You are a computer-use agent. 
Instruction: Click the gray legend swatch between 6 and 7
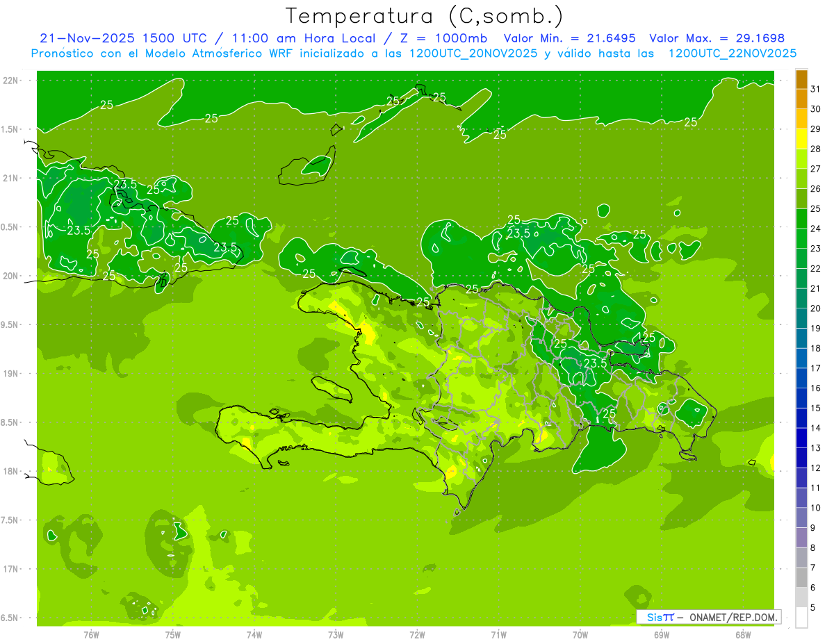(x=801, y=578)
